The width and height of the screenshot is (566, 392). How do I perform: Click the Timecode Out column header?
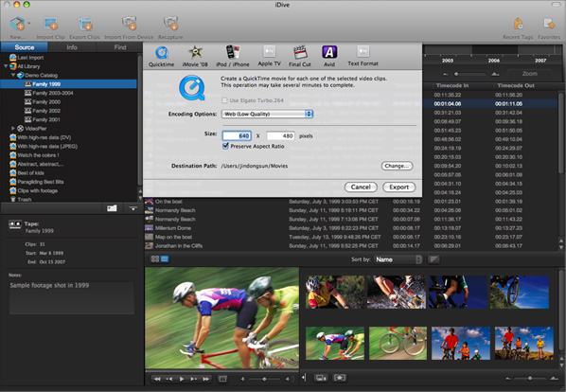516,85
